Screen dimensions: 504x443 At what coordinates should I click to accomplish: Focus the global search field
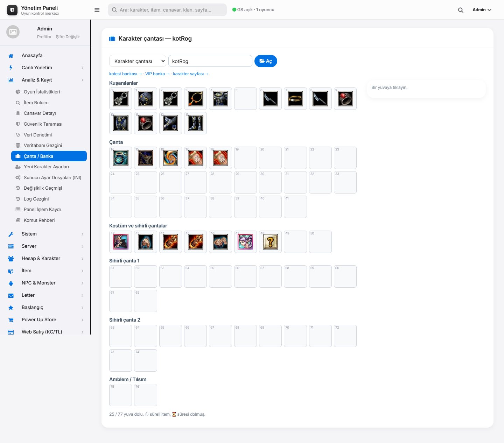[x=167, y=10]
